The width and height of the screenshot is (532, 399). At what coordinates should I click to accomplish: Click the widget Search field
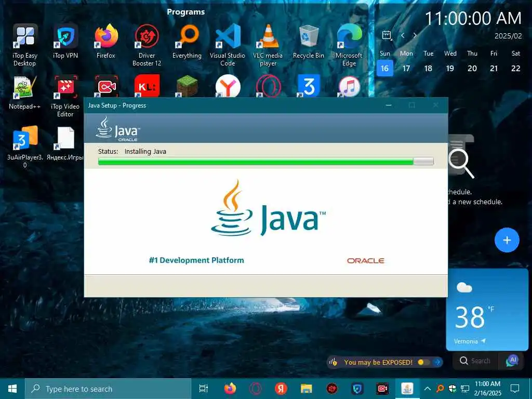click(475, 361)
